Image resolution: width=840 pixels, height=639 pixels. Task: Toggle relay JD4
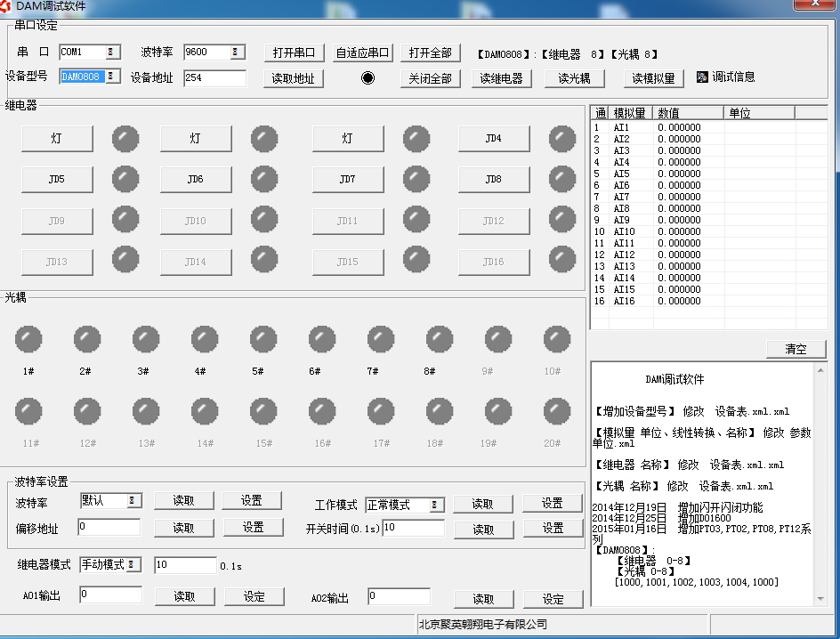click(x=493, y=139)
